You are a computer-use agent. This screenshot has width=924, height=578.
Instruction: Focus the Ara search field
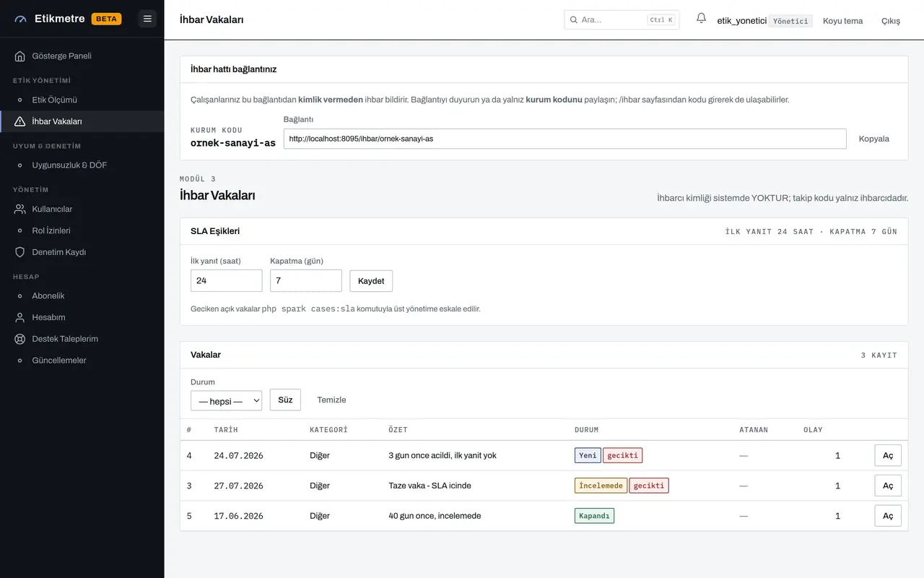click(622, 20)
